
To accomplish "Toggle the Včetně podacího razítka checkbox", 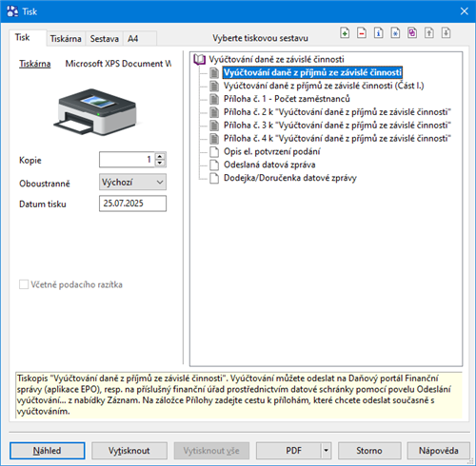I will click(24, 284).
